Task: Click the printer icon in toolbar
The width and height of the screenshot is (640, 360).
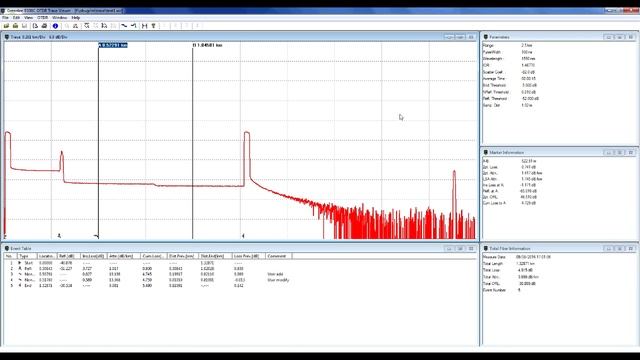Action: coord(44,26)
